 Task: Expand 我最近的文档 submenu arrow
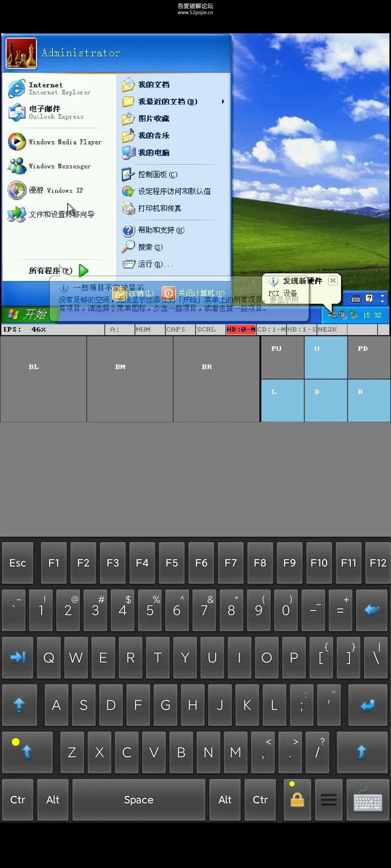pos(223,101)
